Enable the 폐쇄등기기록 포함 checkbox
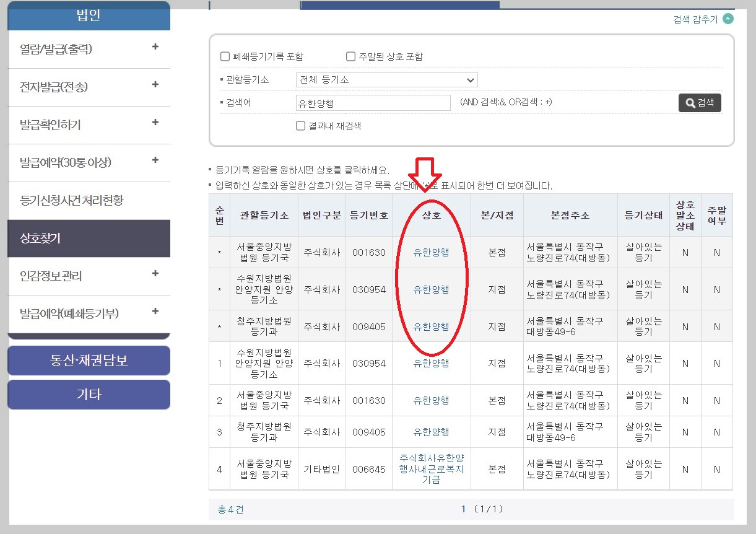Image resolution: width=756 pixels, height=534 pixels. 225,56
